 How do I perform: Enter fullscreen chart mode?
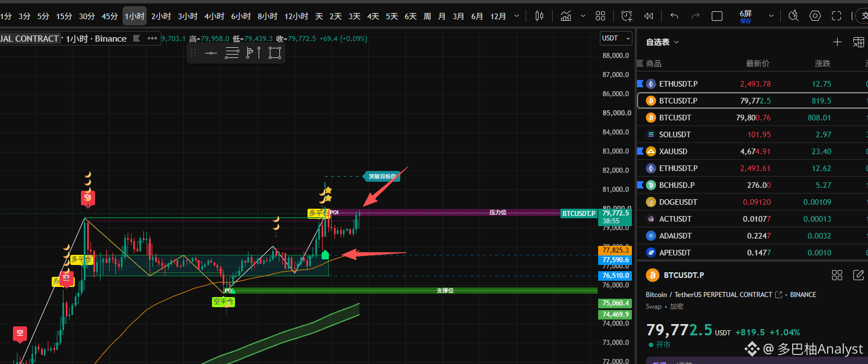tap(837, 16)
